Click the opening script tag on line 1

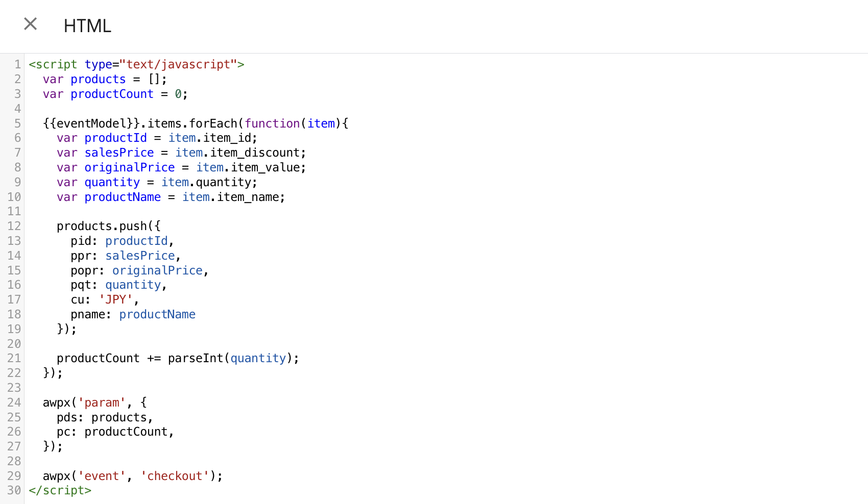pos(136,64)
